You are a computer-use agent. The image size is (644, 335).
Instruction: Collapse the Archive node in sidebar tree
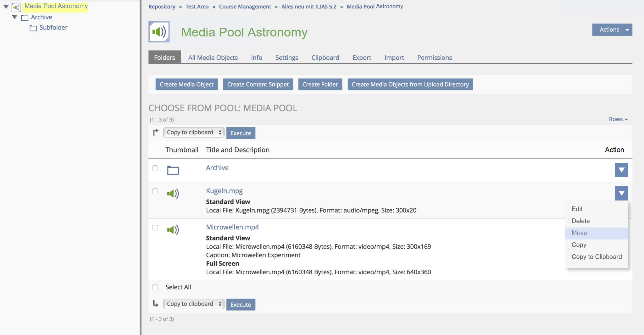(x=14, y=17)
